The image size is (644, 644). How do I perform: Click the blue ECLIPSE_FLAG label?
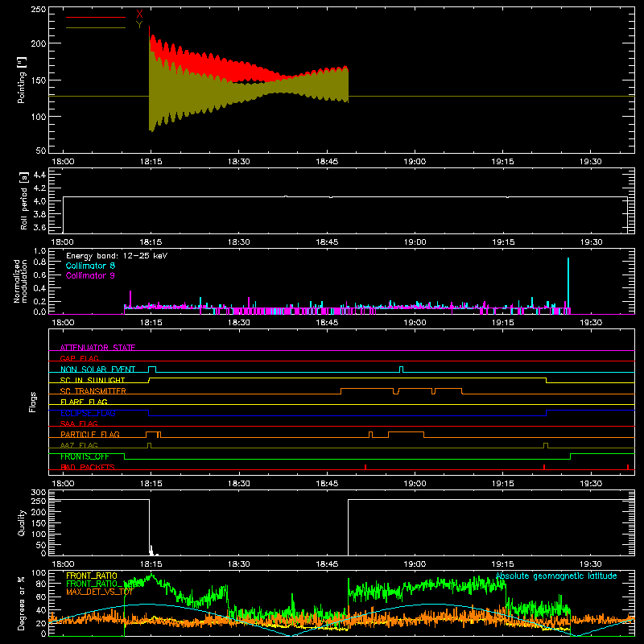[x=88, y=413]
